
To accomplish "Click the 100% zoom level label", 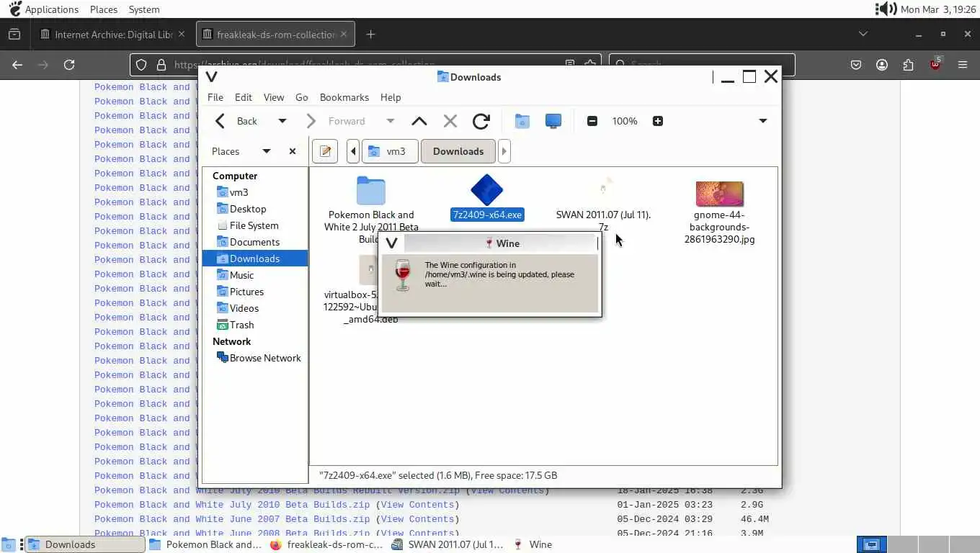I will pyautogui.click(x=625, y=121).
